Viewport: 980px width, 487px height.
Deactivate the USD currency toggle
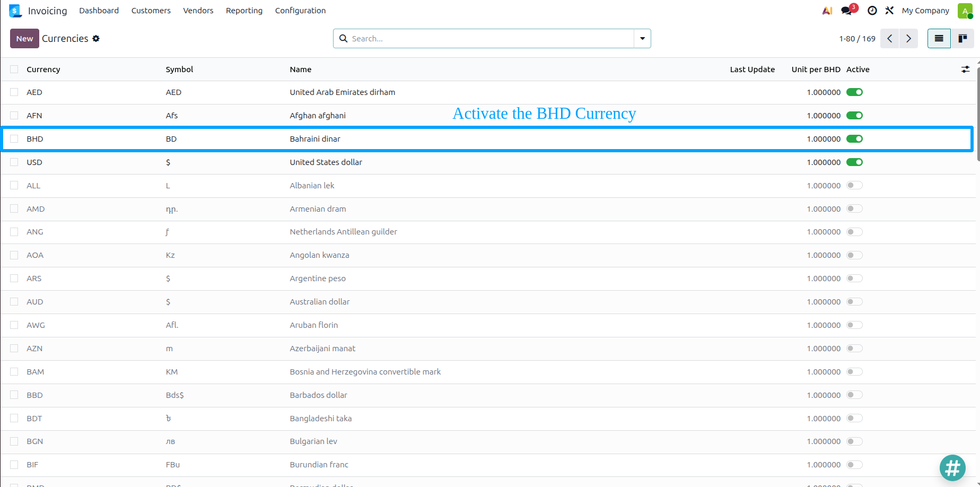(854, 162)
